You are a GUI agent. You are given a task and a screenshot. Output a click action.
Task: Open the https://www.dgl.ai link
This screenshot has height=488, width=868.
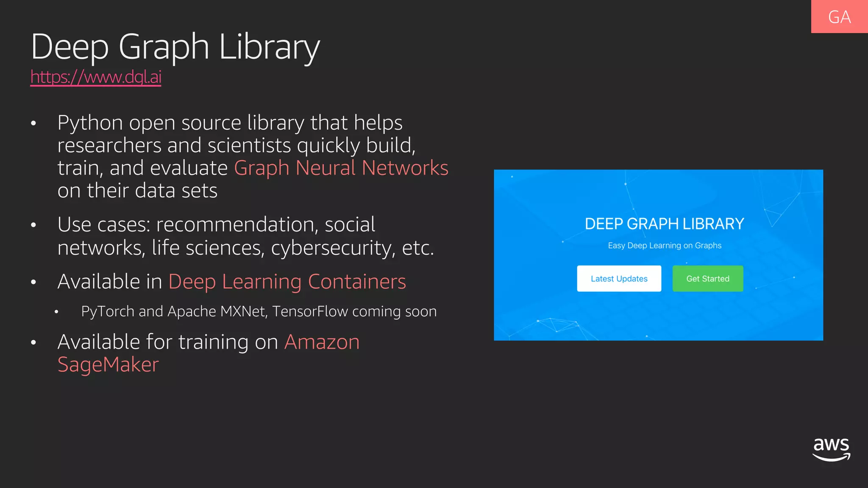tap(96, 77)
